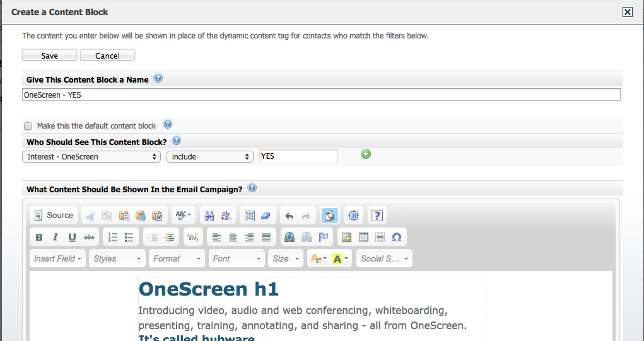Insert a numbered list
Image resolution: width=644 pixels, height=341 pixels.
pos(112,237)
